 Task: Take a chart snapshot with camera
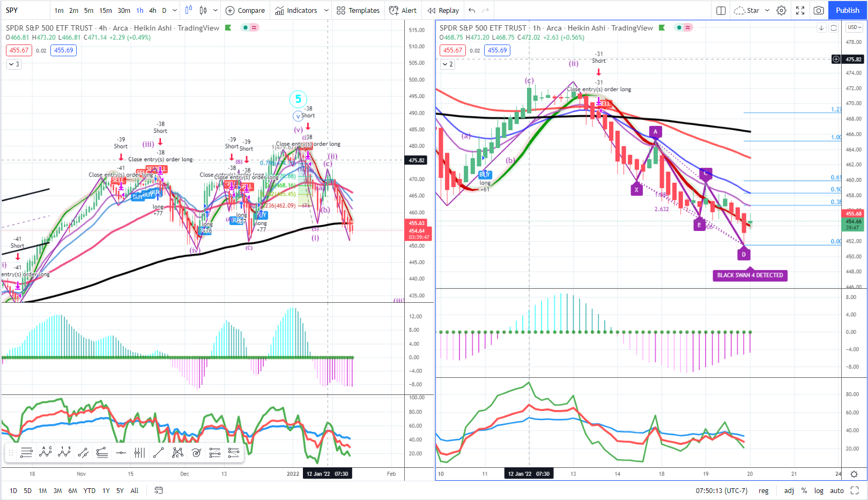[819, 10]
